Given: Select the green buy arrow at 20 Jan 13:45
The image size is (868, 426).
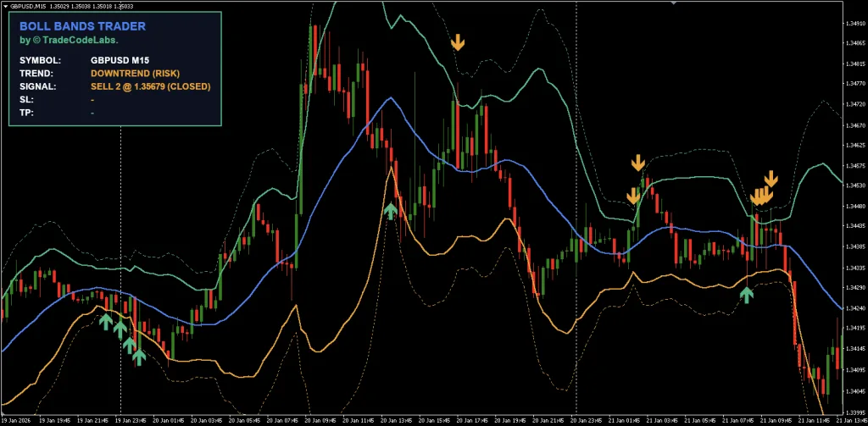Looking at the screenshot, I should pyautogui.click(x=391, y=211).
